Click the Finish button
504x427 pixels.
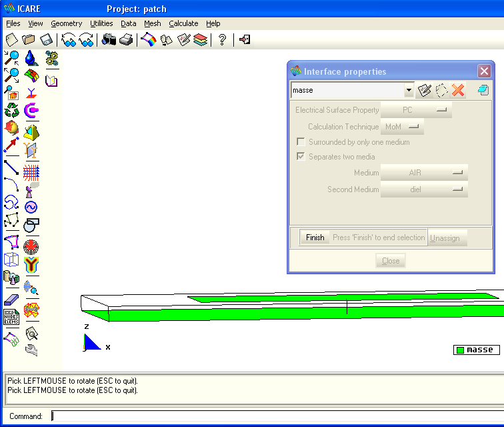point(315,238)
